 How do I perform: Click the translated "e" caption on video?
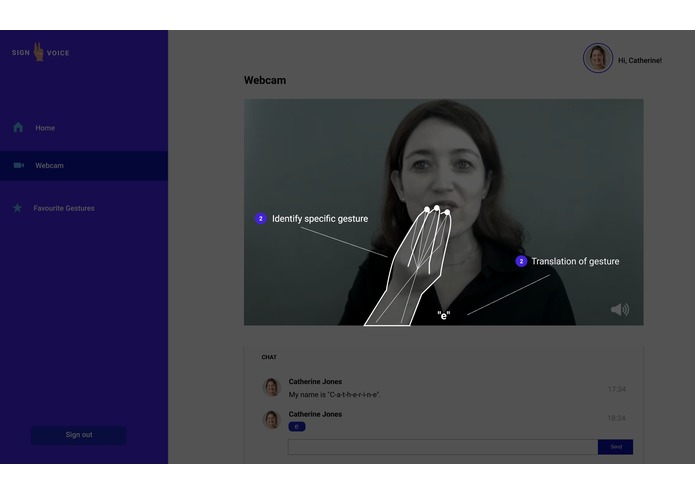click(x=444, y=315)
